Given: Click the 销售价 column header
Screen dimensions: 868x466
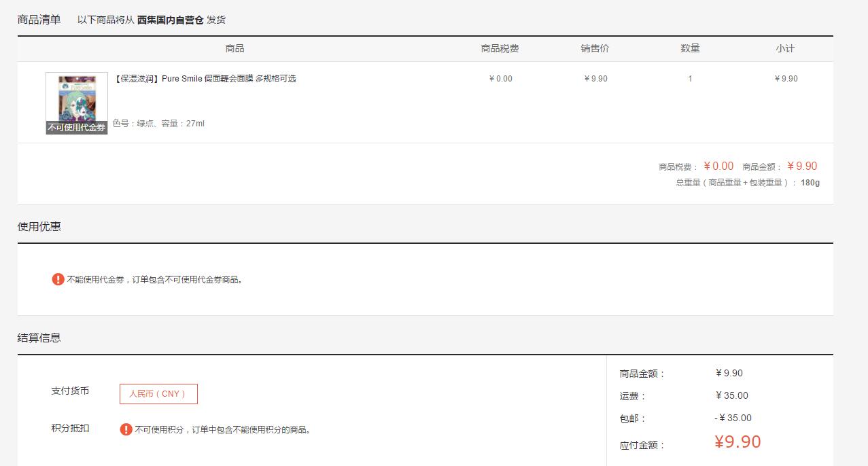Looking at the screenshot, I should point(595,48).
